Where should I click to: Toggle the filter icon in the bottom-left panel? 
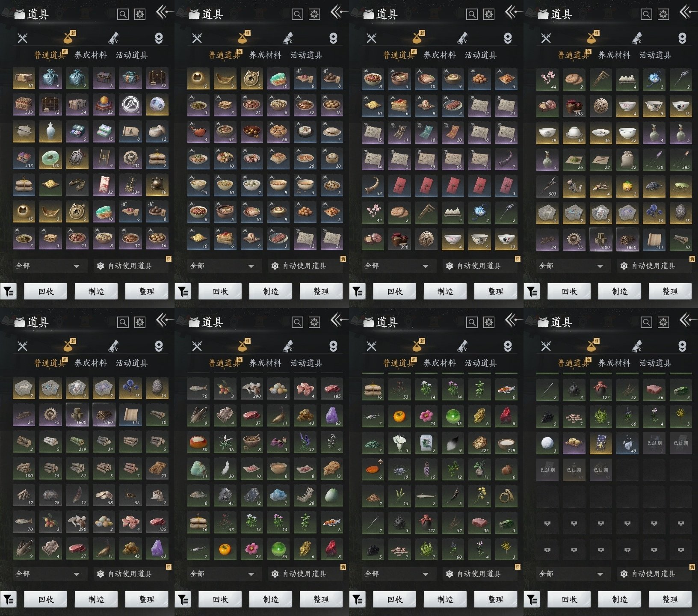point(9,600)
